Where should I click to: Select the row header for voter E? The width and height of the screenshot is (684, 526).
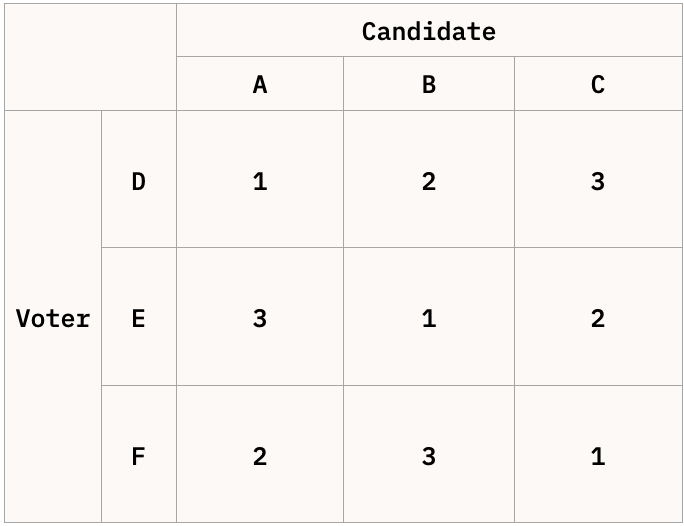pyautogui.click(x=139, y=318)
